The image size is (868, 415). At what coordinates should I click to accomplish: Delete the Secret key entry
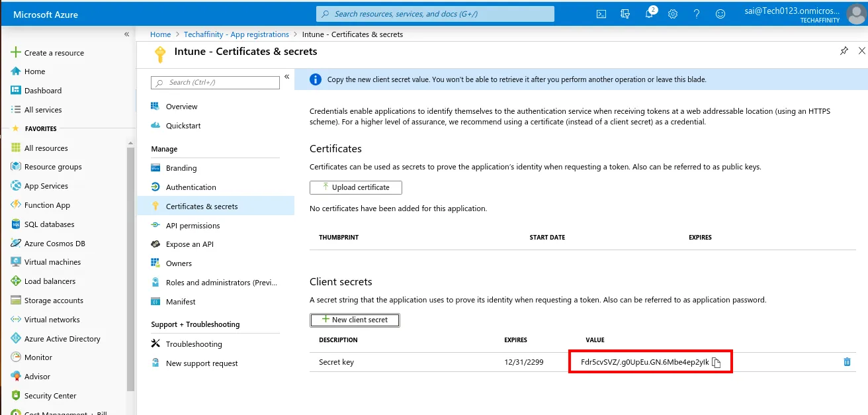847,362
